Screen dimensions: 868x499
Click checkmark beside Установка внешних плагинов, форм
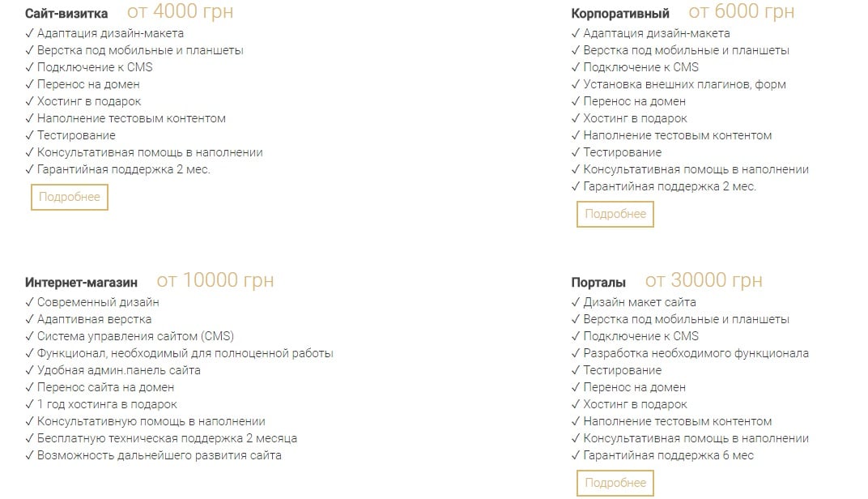click(x=576, y=84)
